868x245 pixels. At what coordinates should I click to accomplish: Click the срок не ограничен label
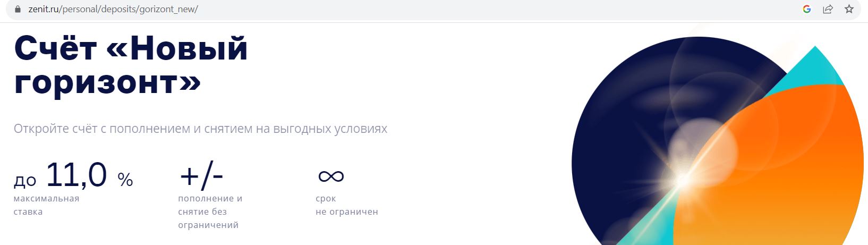tap(347, 205)
